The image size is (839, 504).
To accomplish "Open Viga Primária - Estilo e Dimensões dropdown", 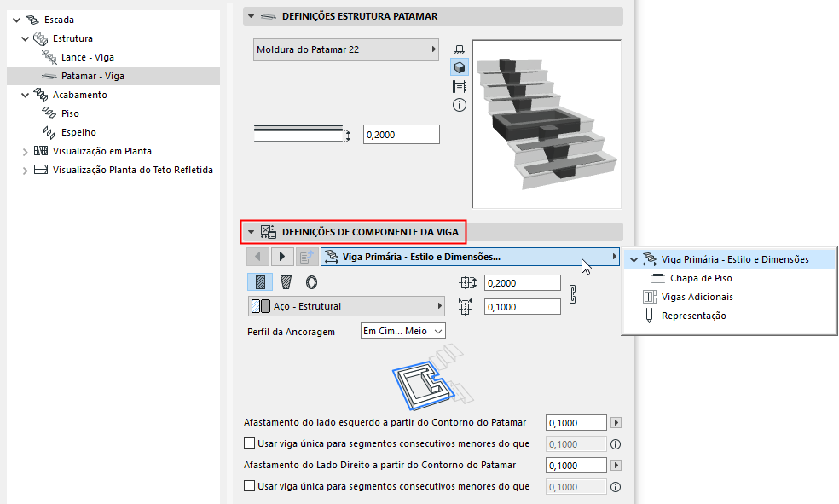I will (470, 257).
